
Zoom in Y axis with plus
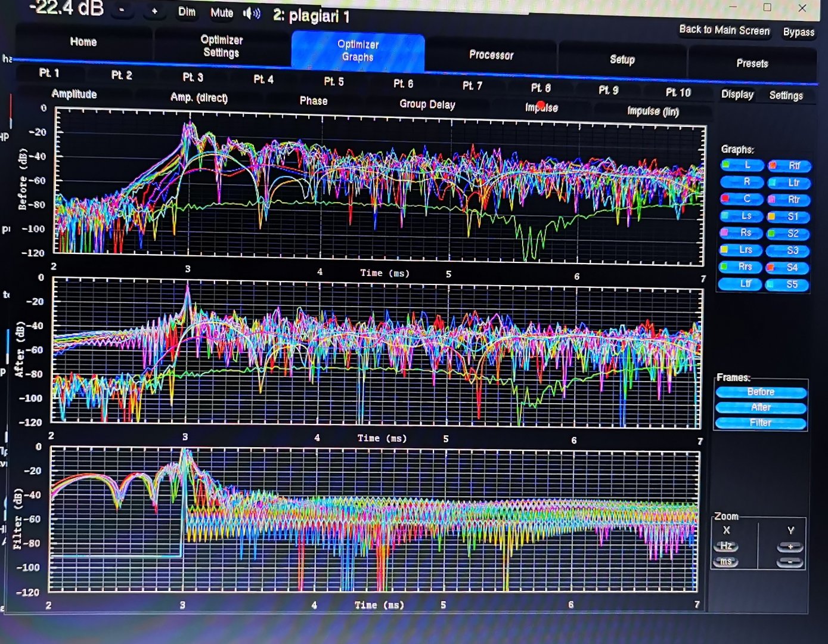790,547
